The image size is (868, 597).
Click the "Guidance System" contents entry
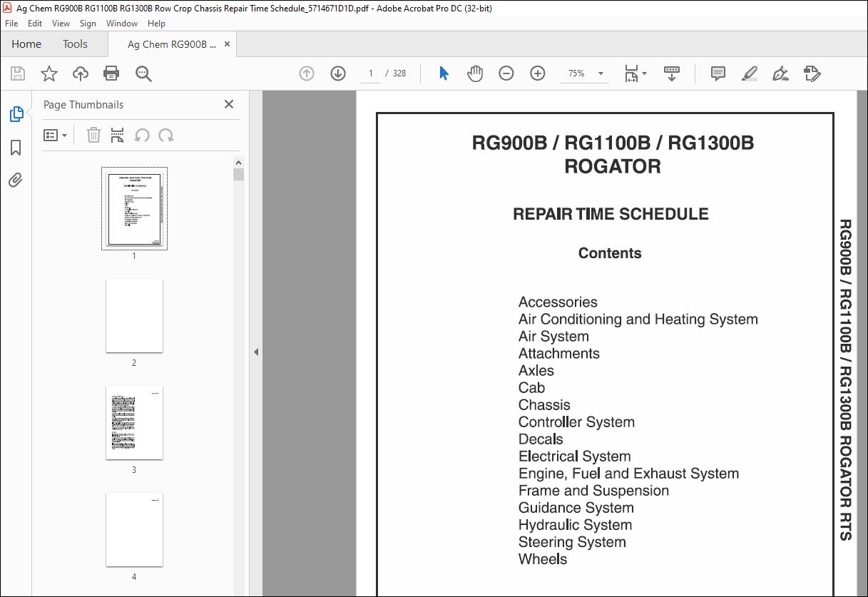coord(576,508)
